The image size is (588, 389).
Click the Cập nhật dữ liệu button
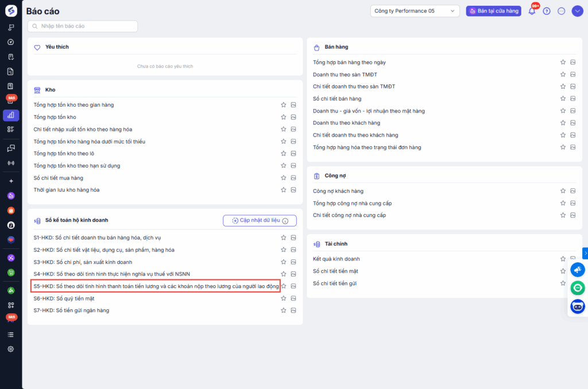260,220
